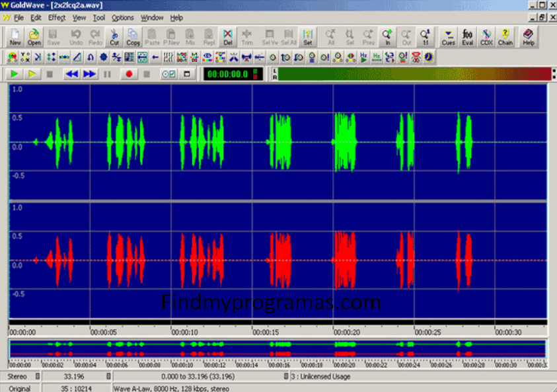Open the Window menu
Viewport: 557px width, 392px height.
[152, 18]
